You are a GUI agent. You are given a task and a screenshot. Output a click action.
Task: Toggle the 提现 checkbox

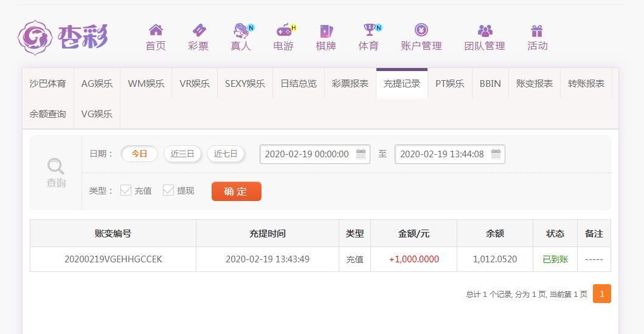pos(168,190)
